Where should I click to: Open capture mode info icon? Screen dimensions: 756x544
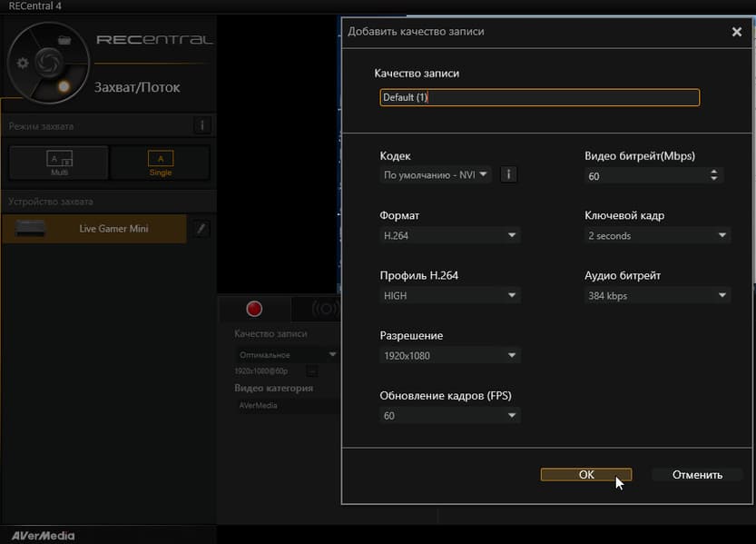[x=202, y=126]
